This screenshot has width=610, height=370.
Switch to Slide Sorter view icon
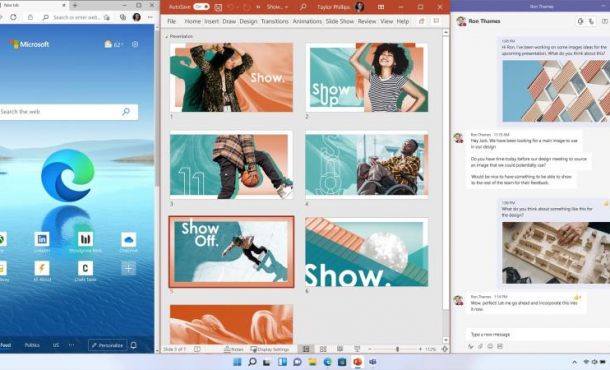[323, 349]
